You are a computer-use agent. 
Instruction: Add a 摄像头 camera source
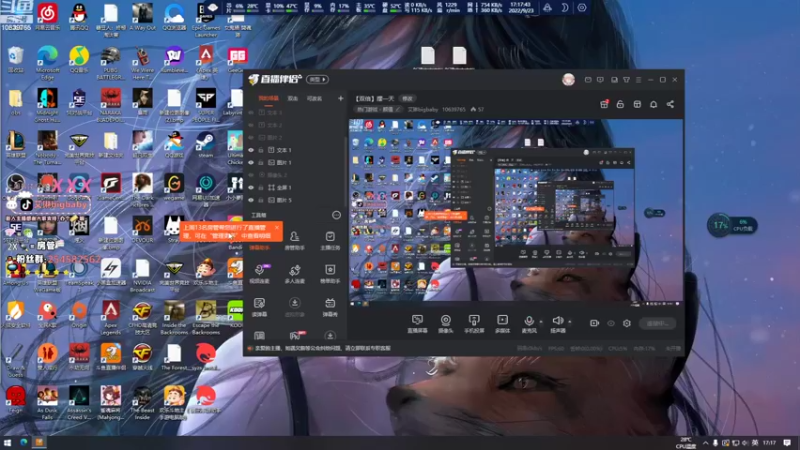point(445,323)
